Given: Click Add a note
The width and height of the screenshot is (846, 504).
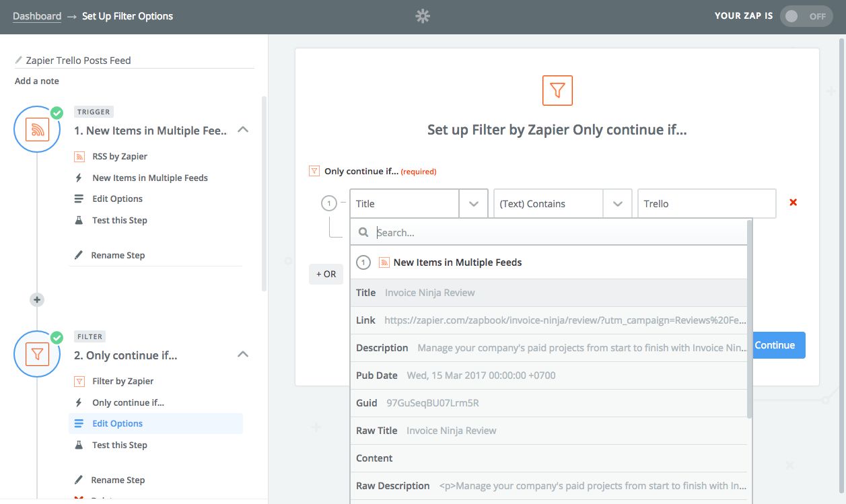Looking at the screenshot, I should pos(37,81).
